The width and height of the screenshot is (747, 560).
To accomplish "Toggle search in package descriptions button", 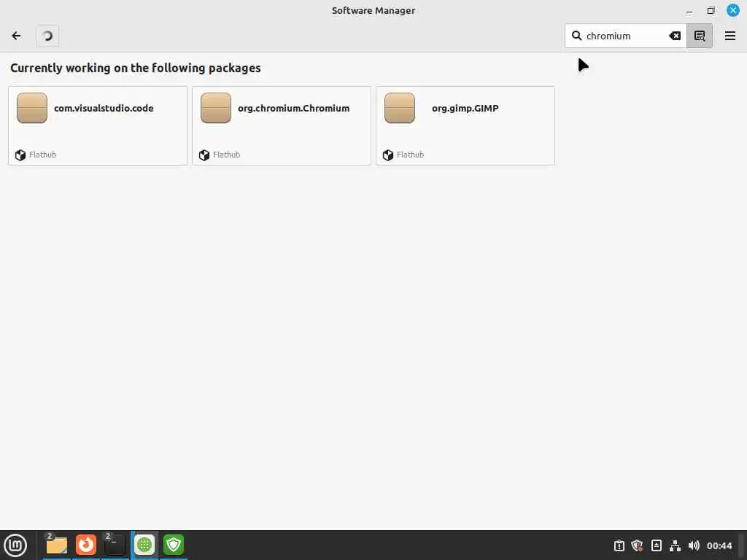I will (x=700, y=36).
